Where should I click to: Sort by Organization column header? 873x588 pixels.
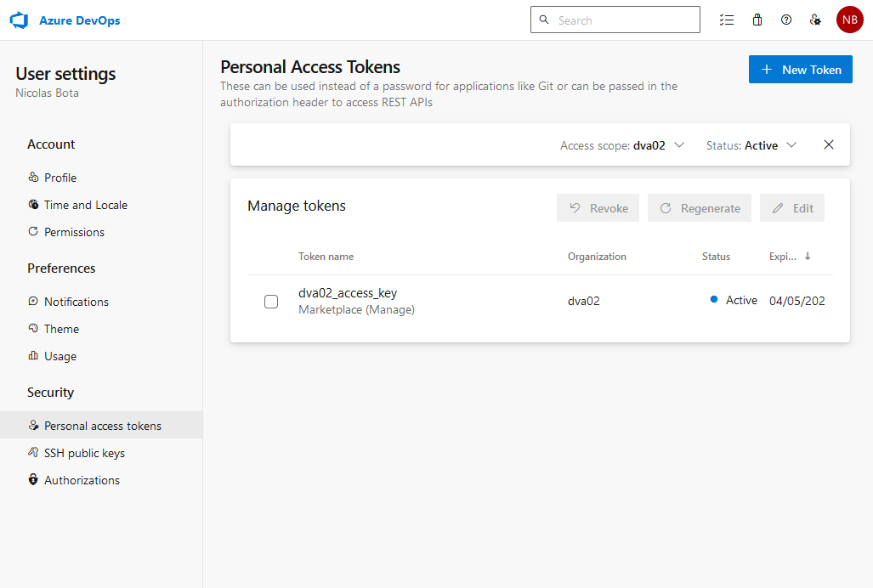tap(597, 257)
